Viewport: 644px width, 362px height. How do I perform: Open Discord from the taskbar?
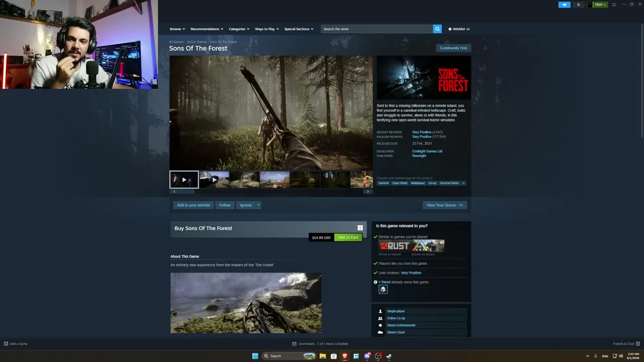click(367, 356)
